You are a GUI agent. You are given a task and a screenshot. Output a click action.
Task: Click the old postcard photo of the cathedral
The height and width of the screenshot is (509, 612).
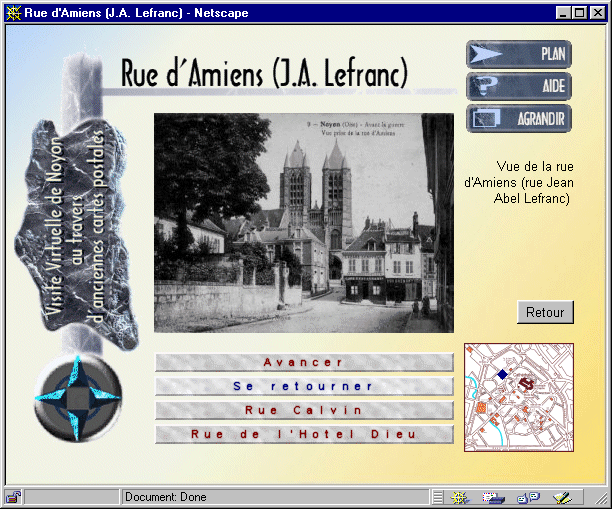303,223
